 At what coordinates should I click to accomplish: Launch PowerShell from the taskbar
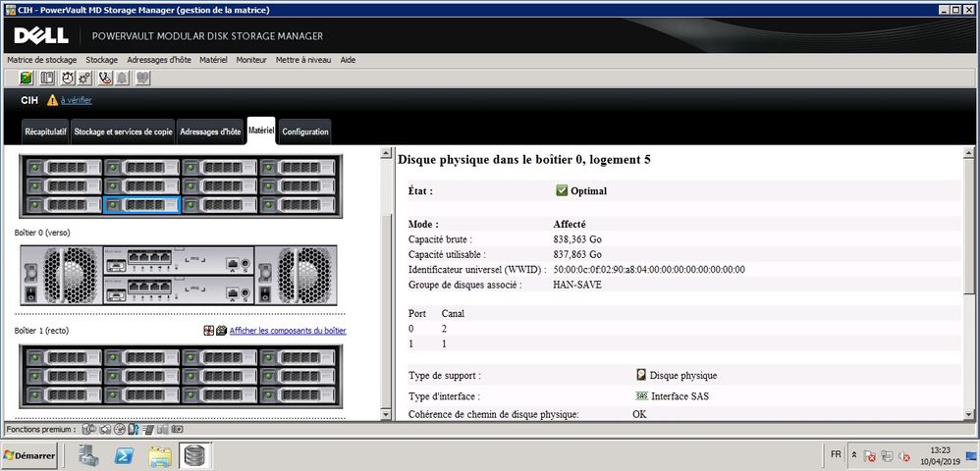point(124,455)
